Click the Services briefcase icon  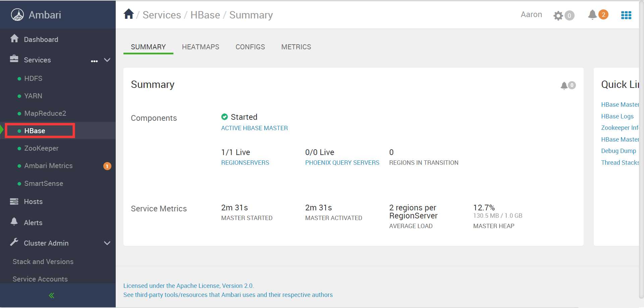pyautogui.click(x=14, y=59)
